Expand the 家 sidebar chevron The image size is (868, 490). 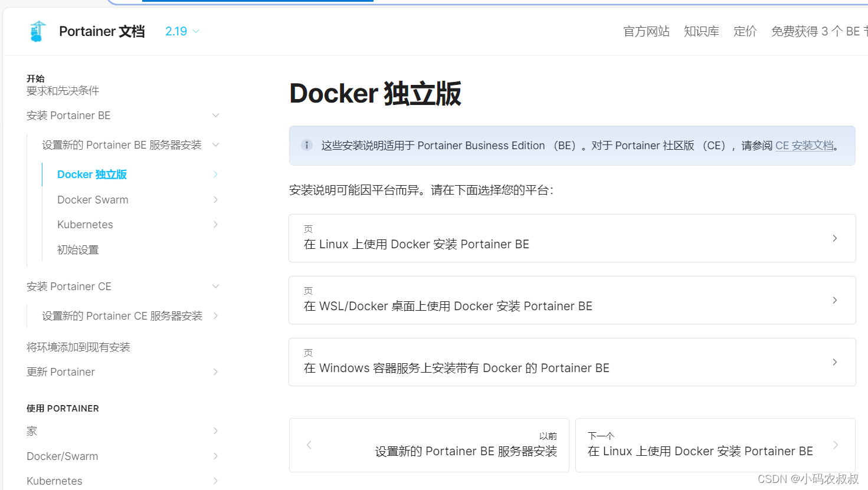[215, 431]
